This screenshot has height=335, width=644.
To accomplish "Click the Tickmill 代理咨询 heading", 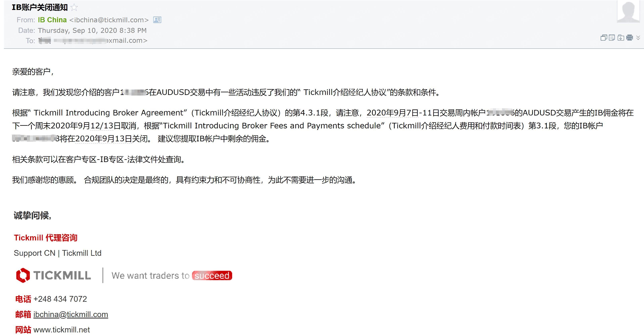I will [x=45, y=238].
